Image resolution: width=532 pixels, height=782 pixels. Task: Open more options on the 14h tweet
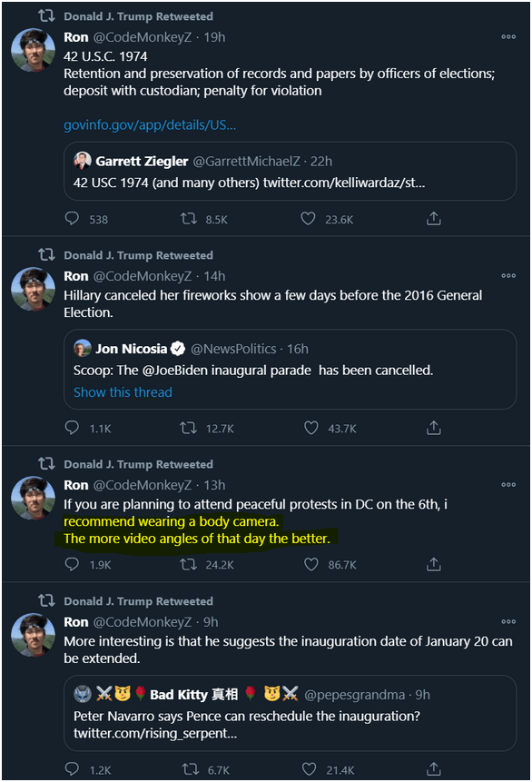tap(508, 276)
